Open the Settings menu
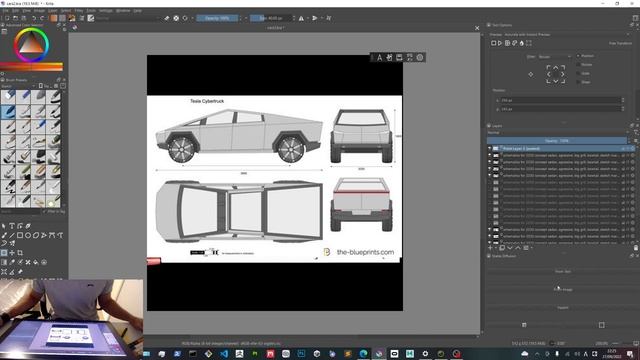The height and width of the screenshot is (360, 640). click(106, 11)
